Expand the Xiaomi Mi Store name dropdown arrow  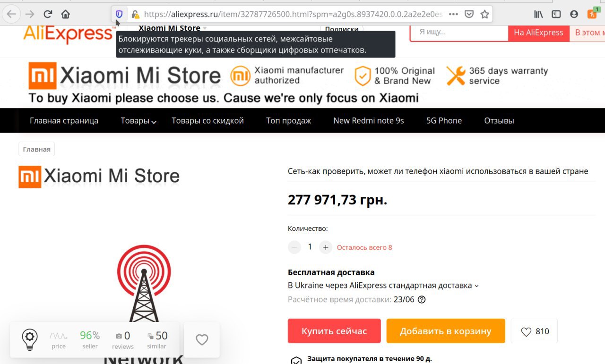tap(205, 28)
